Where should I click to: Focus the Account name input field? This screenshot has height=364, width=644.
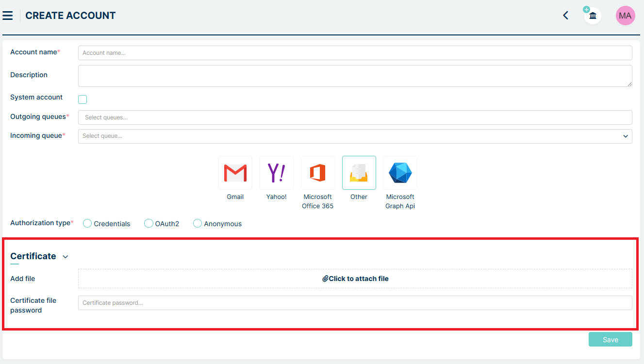tap(355, 53)
